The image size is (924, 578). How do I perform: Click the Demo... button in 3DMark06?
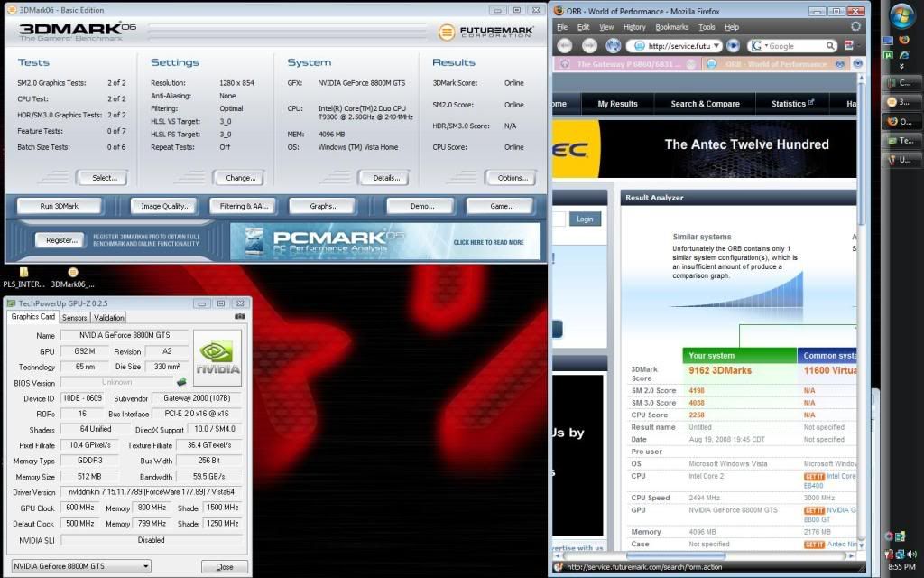(420, 206)
